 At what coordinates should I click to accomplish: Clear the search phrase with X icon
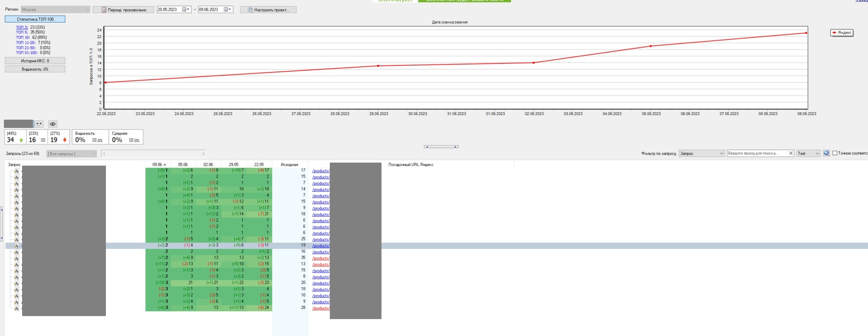pos(791,153)
